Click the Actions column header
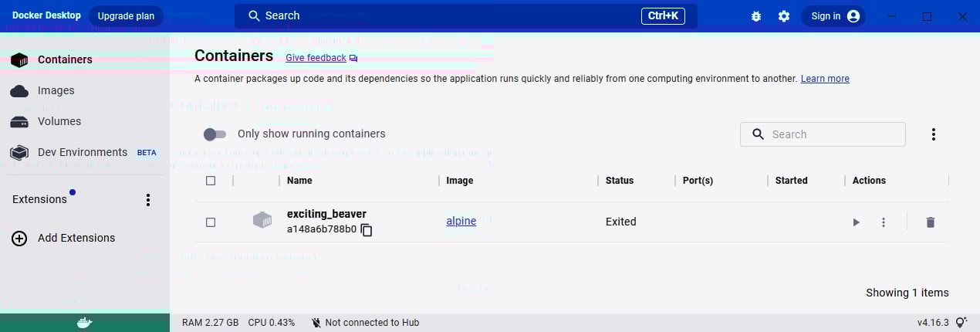The width and height of the screenshot is (980, 332). pyautogui.click(x=869, y=181)
